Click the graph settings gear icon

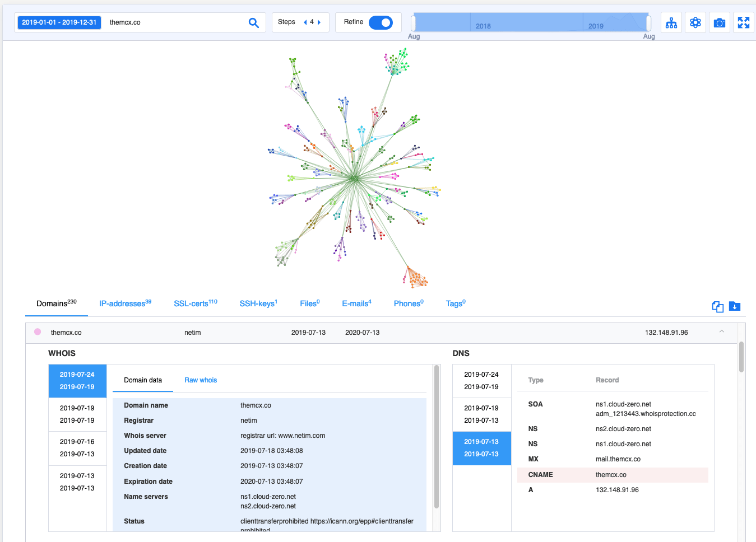695,22
